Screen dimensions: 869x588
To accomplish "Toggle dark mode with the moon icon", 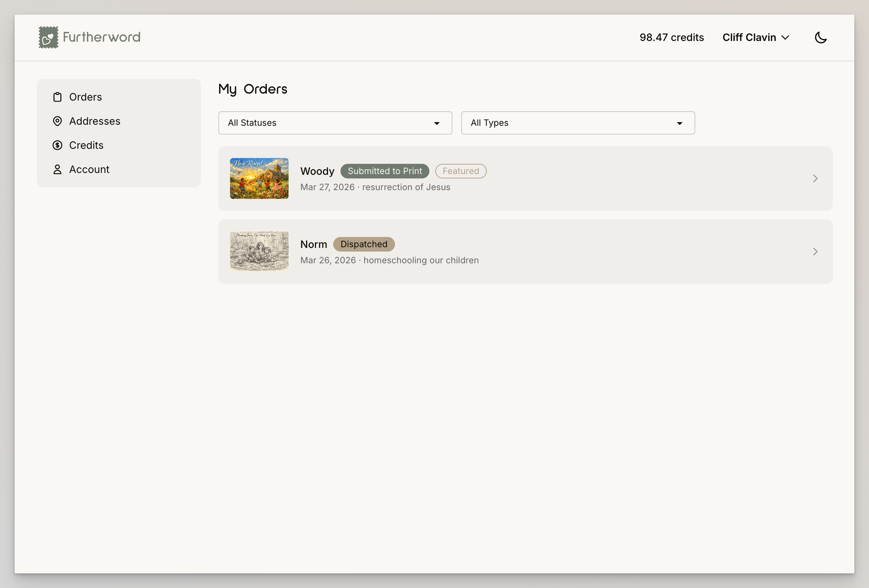I will (x=820, y=37).
